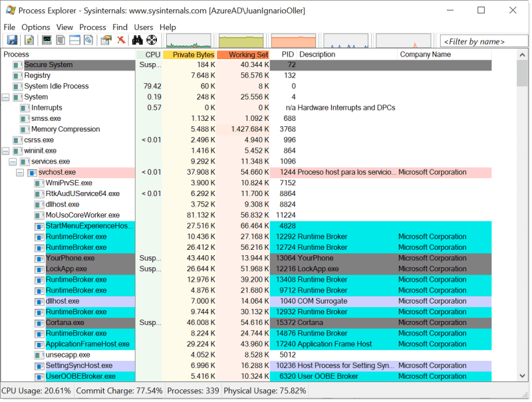This screenshot has width=532, height=402.
Task: Sort by the Working Set column header
Action: (243, 54)
